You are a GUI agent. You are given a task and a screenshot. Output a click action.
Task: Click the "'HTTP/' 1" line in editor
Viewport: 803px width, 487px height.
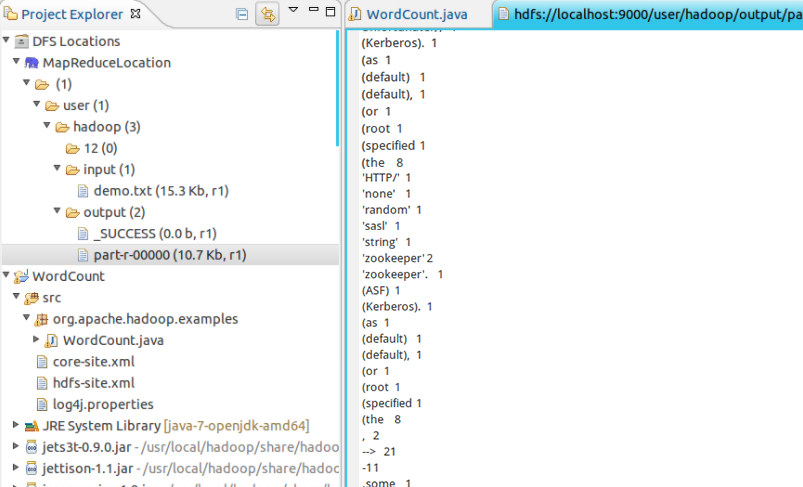pos(386,178)
